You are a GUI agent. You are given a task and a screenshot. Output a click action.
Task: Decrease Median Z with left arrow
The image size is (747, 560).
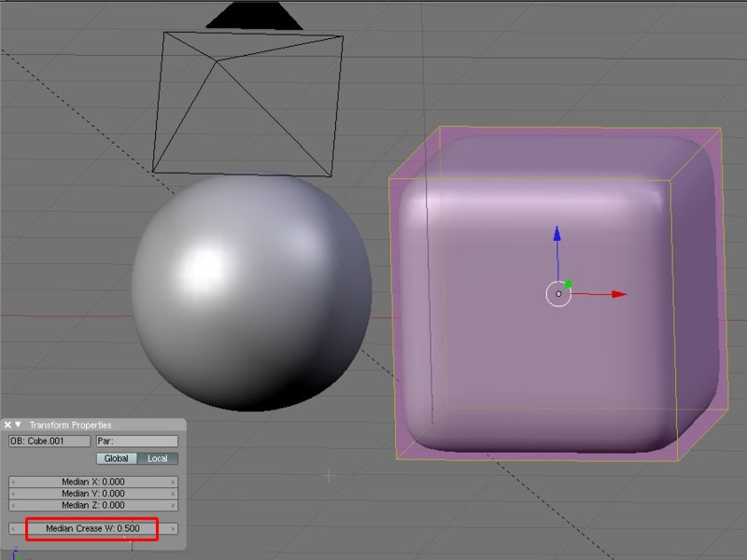click(x=13, y=505)
